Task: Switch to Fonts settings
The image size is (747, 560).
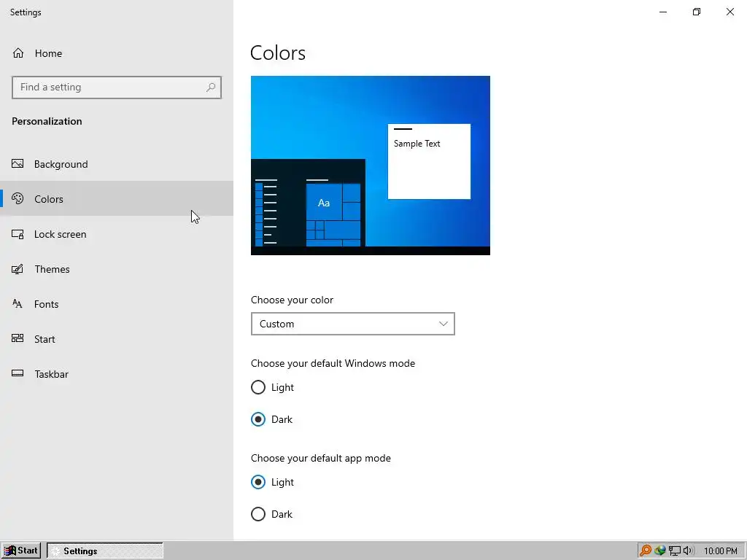Action: 117,304
